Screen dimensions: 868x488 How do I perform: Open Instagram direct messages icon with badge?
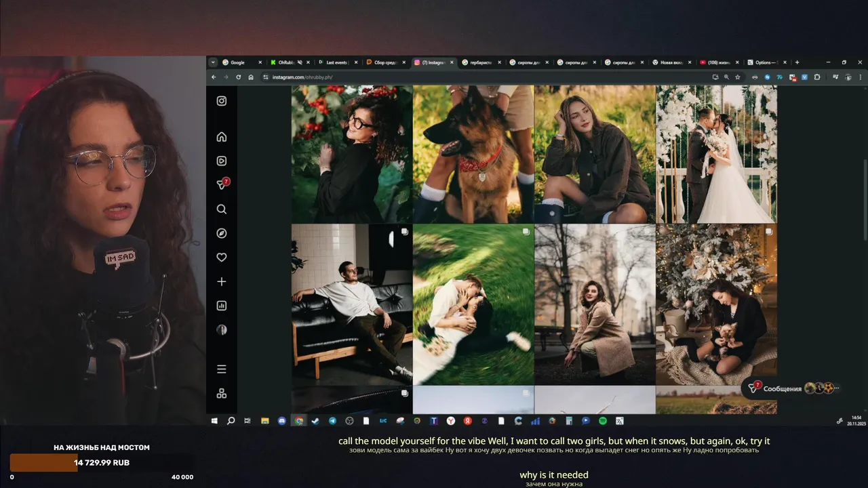click(x=222, y=184)
